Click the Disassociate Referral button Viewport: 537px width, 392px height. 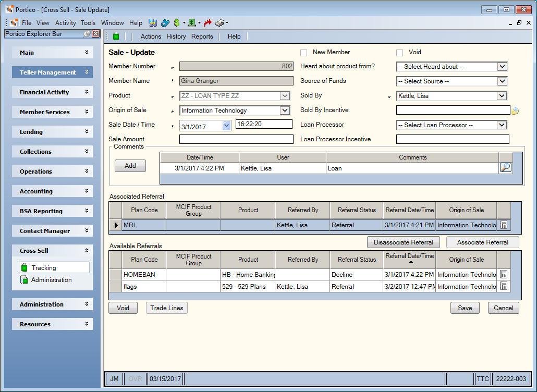click(x=404, y=242)
